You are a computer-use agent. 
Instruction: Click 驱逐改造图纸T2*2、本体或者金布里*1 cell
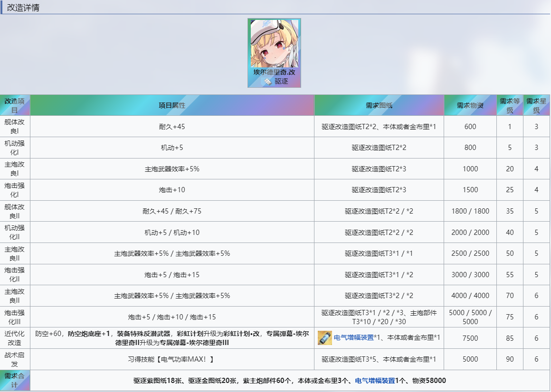tap(379, 126)
